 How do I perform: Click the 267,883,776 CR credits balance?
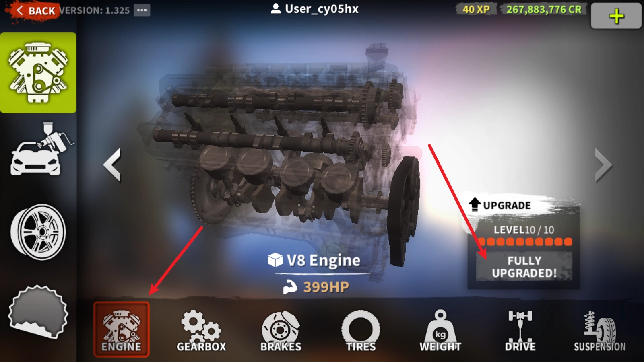pos(544,10)
